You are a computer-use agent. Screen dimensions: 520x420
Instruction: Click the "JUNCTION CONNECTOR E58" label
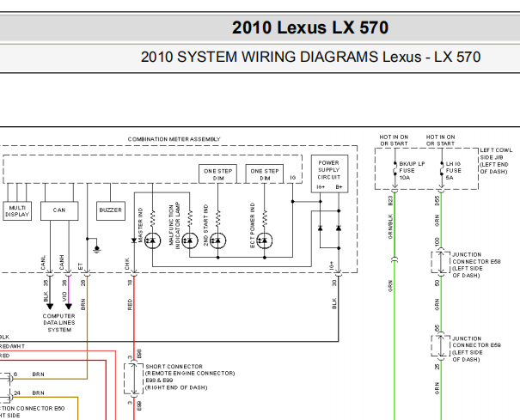(x=476, y=258)
